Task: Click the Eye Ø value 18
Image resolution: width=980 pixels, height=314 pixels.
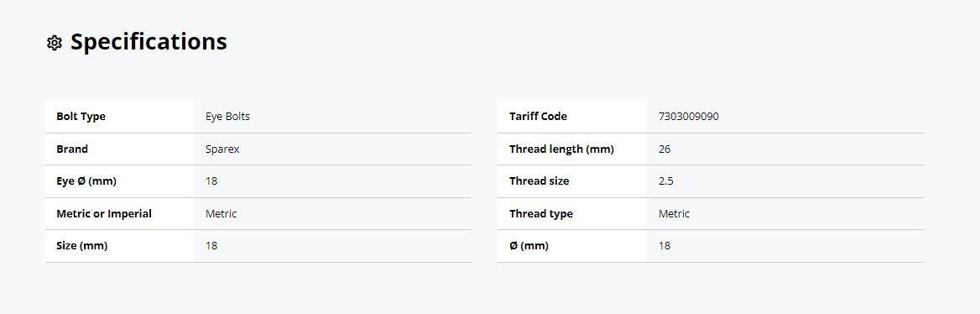Action: tap(211, 181)
